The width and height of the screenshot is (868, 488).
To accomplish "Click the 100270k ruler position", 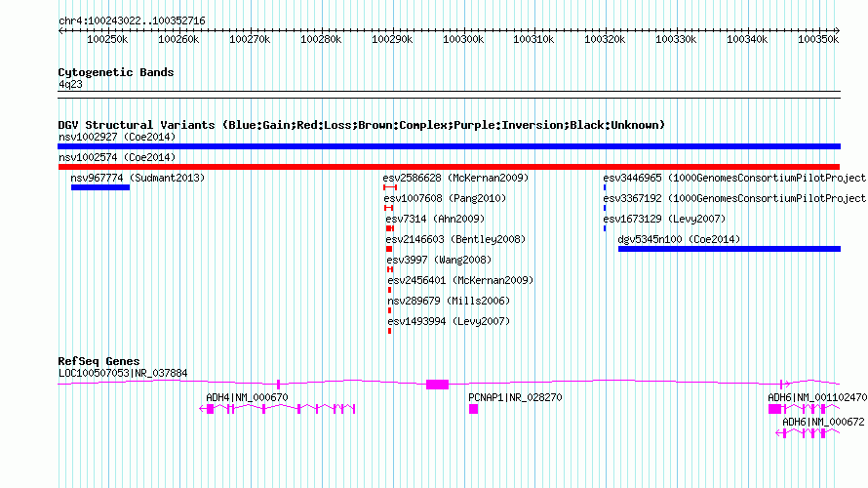I will pyautogui.click(x=250, y=39).
